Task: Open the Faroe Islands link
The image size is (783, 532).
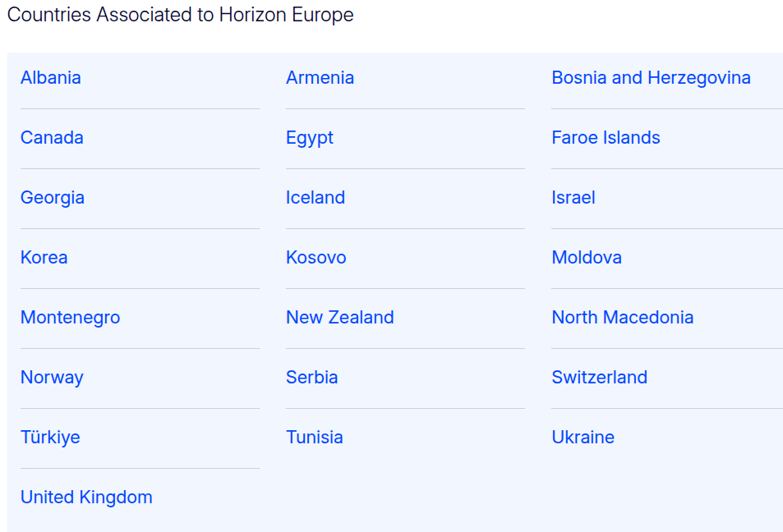Action: pyautogui.click(x=606, y=138)
